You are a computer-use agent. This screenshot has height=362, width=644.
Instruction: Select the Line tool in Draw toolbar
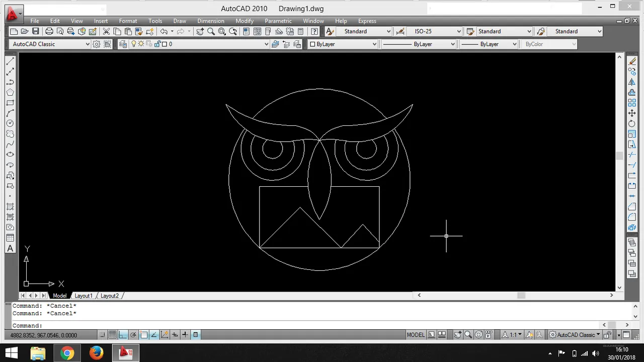pyautogui.click(x=10, y=61)
